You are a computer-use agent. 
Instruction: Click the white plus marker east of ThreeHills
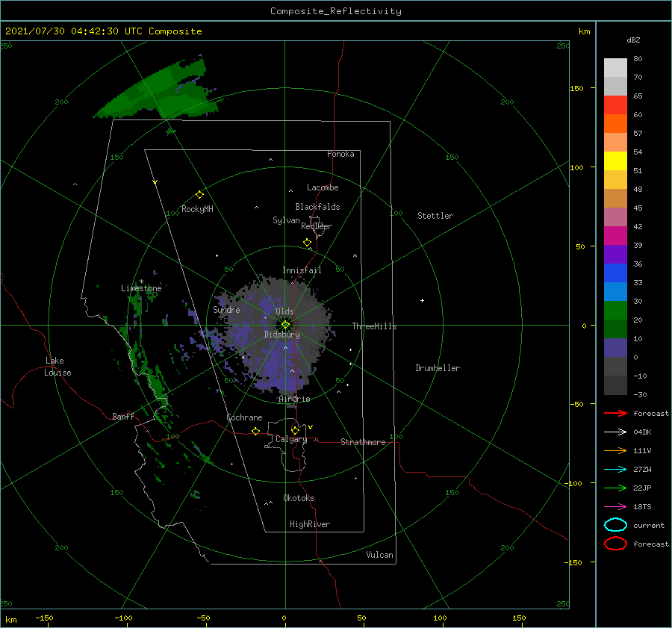[422, 300]
